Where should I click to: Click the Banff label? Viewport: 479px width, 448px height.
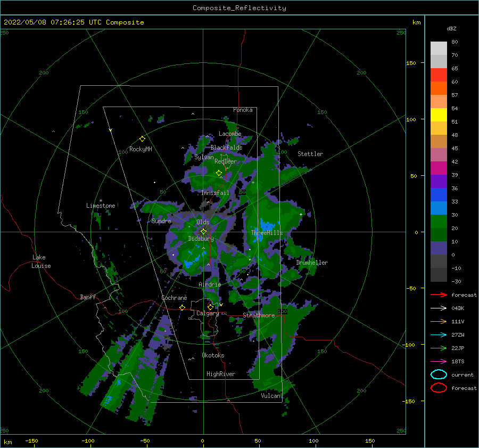point(88,297)
